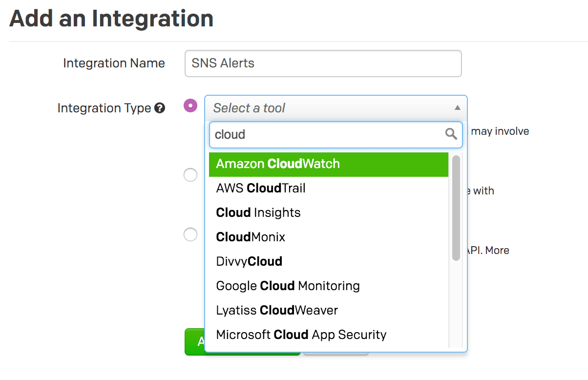Click the 'More' link after 'API.'
Screen dimensions: 588x380
tap(497, 251)
